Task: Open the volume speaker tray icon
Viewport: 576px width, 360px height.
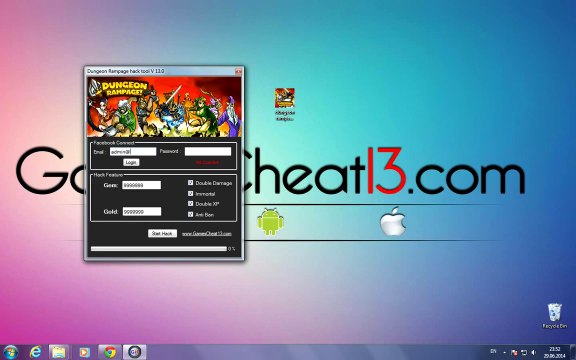Action: (533, 353)
